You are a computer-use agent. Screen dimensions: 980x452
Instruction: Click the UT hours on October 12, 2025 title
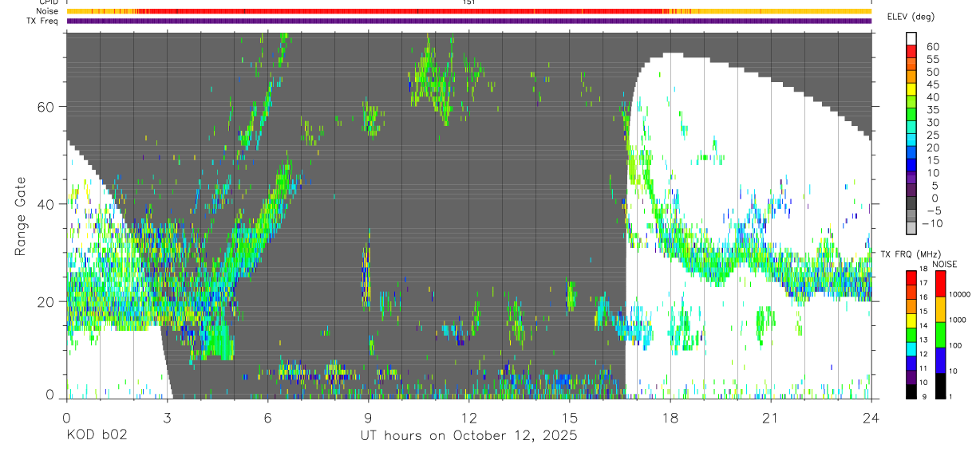469,436
